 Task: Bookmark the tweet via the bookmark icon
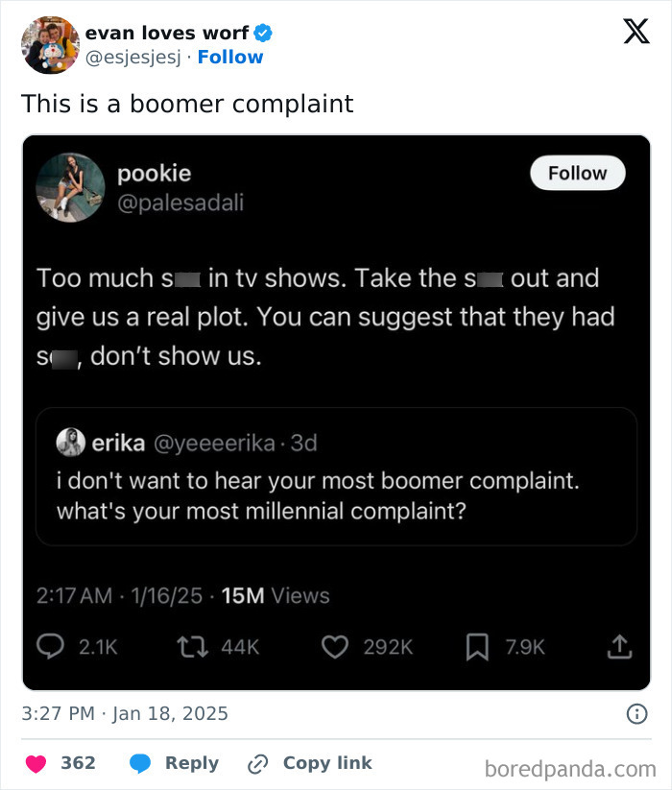(476, 647)
